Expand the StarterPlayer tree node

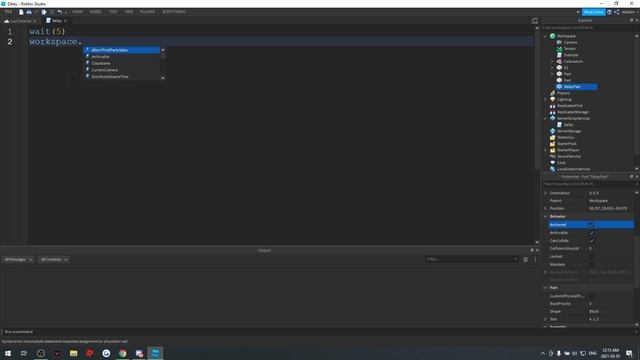tap(546, 150)
